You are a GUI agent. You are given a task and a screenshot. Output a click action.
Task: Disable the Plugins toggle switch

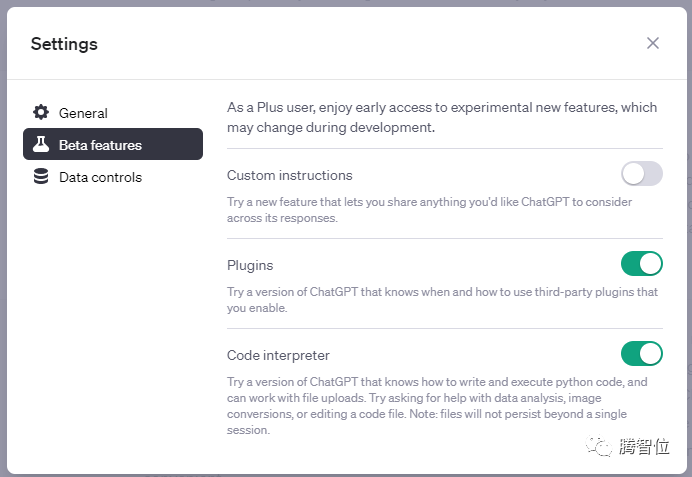pos(641,264)
